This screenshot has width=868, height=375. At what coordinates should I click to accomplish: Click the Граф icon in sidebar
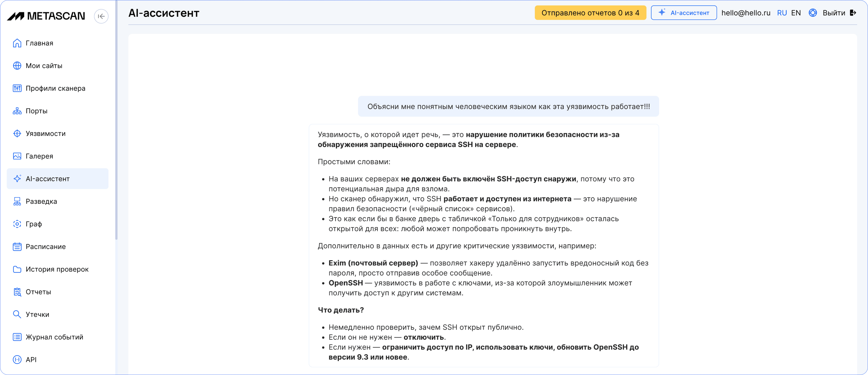(x=17, y=224)
